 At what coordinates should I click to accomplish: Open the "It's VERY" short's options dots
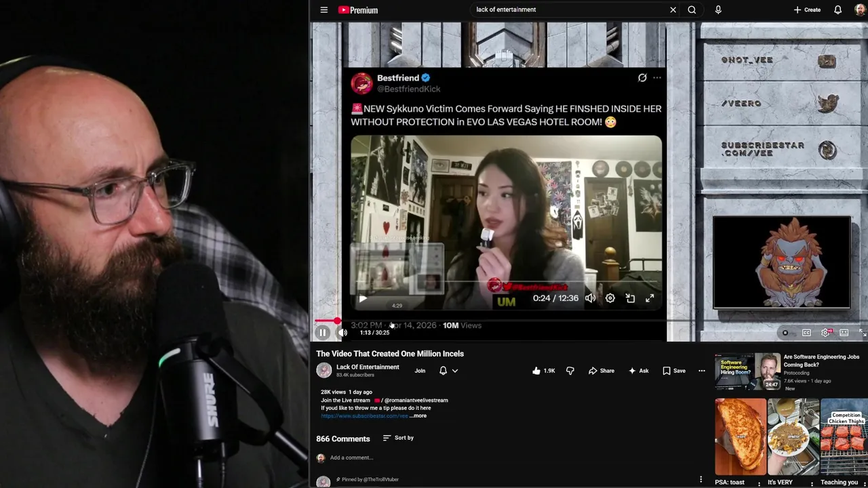[812, 483]
